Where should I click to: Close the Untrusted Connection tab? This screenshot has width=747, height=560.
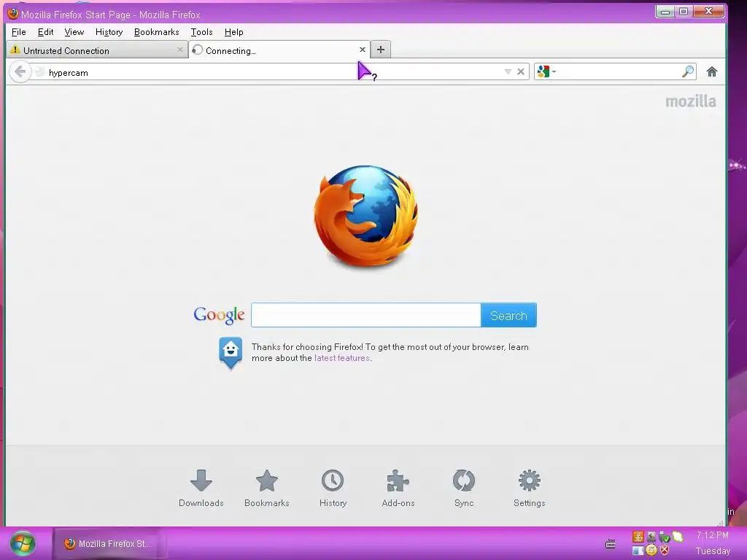(179, 50)
